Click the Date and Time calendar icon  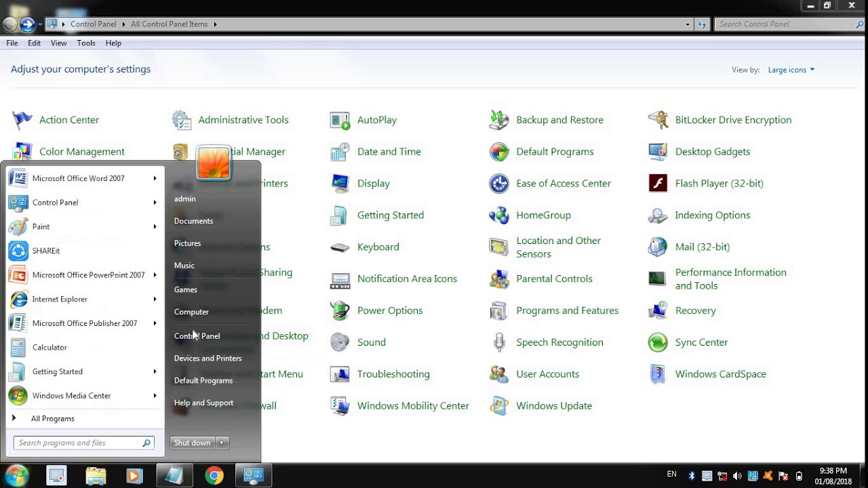click(x=340, y=152)
